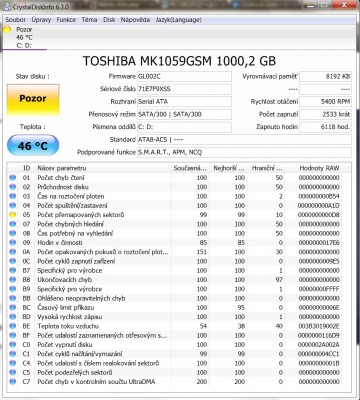Click blue status icon for Počet podezřelých sektorů
The width and height of the screenshot is (360, 400).
[x=13, y=372]
